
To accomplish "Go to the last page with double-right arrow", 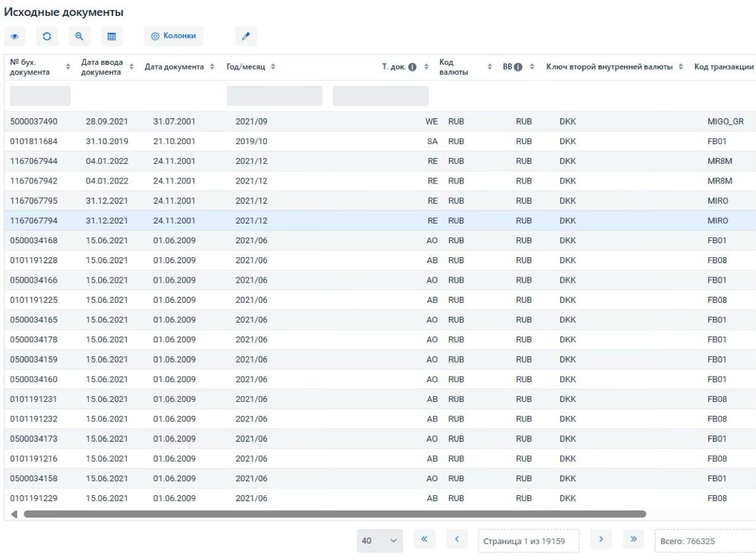I will tap(633, 540).
